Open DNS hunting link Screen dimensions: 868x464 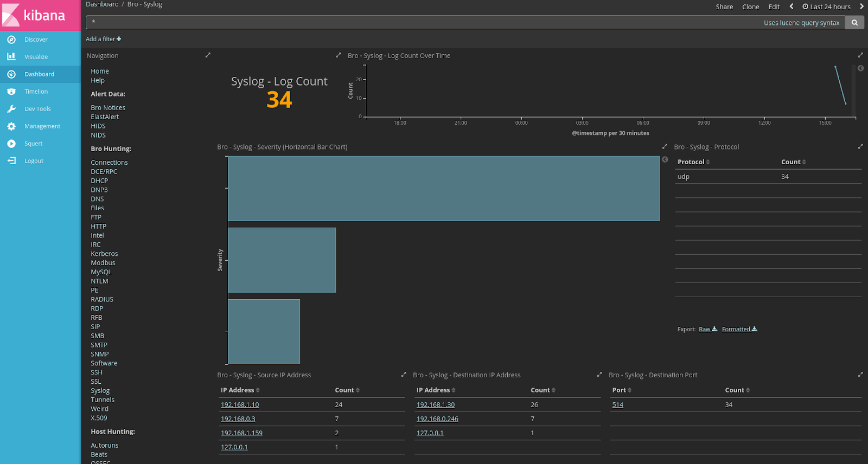tap(97, 199)
